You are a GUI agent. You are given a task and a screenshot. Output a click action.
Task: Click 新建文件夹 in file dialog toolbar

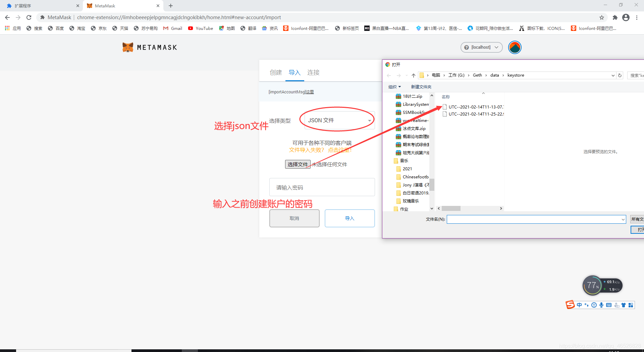(421, 87)
